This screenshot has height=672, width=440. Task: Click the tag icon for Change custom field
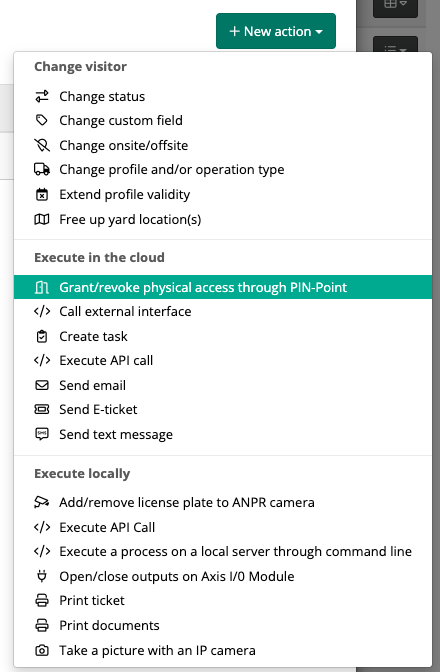(x=42, y=120)
